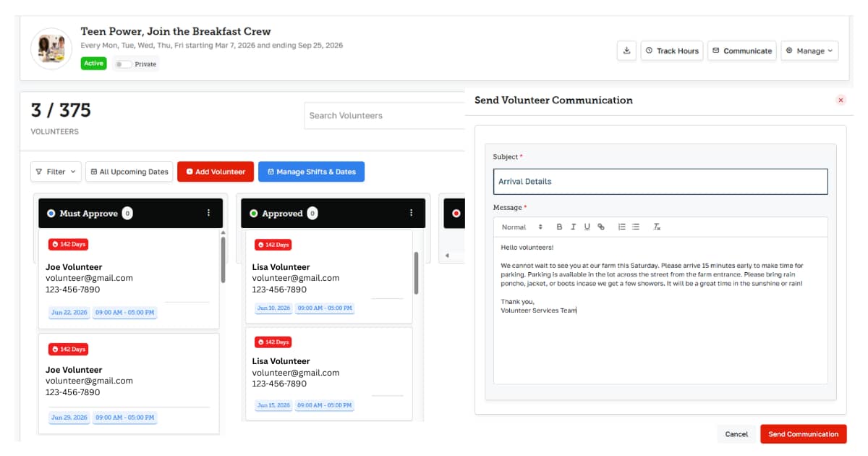Click the 3 / 375 volunteers count

(61, 110)
